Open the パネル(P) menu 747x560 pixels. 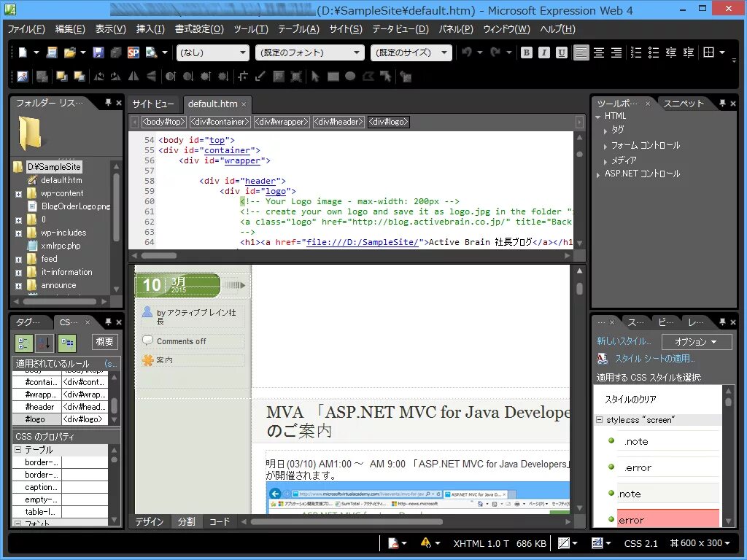click(x=456, y=29)
